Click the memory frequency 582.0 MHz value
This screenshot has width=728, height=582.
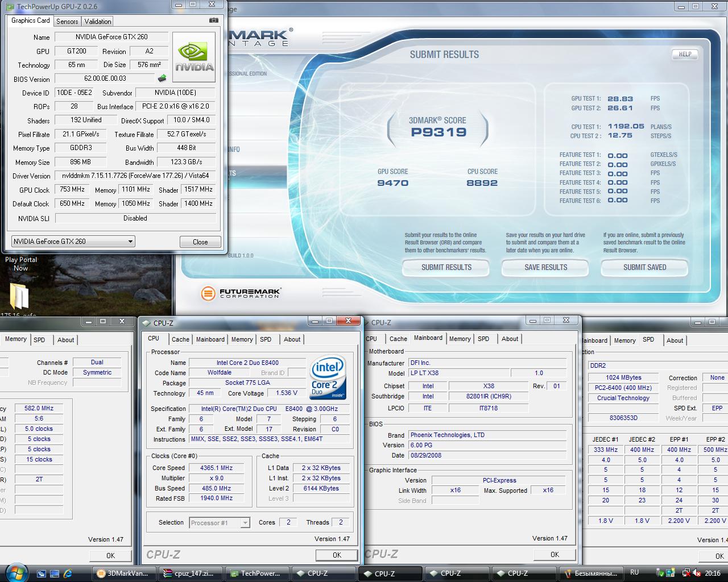pos(39,408)
